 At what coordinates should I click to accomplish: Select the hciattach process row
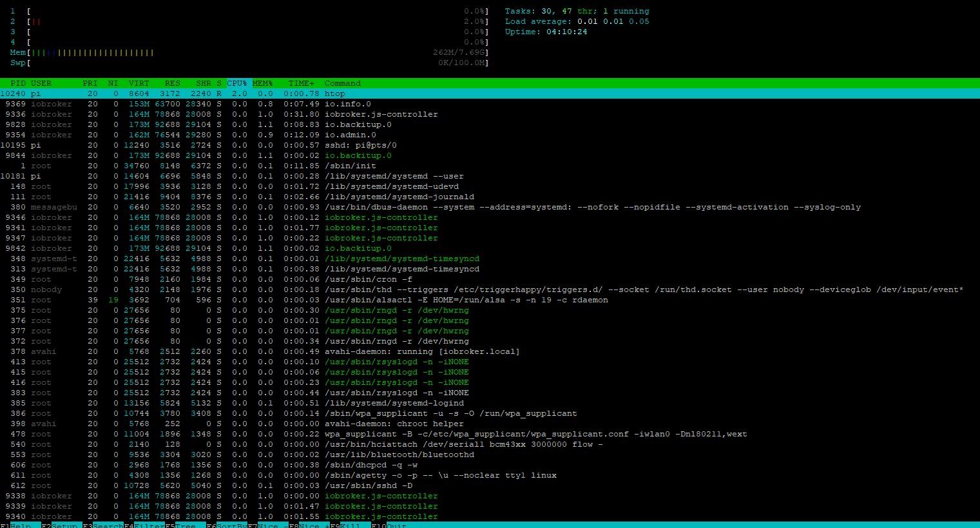[x=490, y=444]
